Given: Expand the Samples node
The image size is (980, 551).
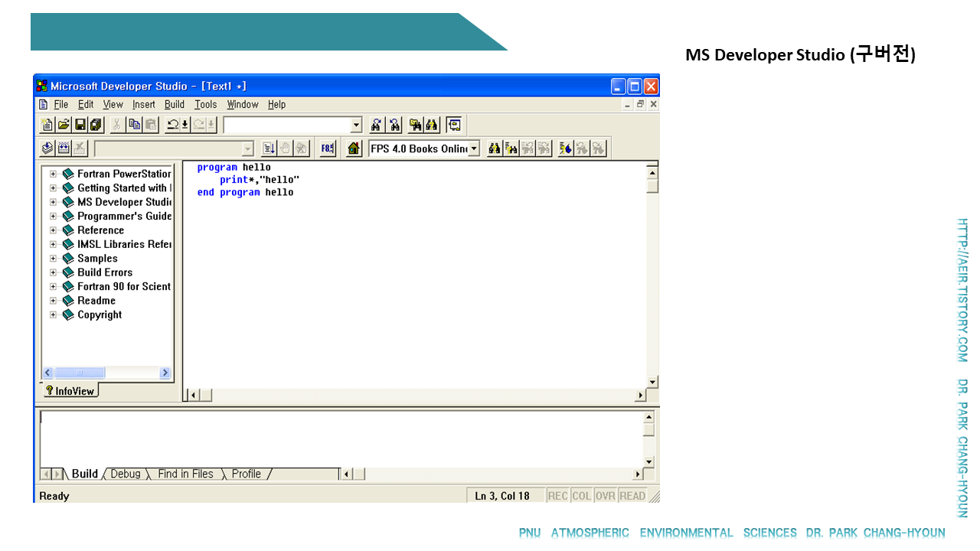Looking at the screenshot, I should 54,258.
